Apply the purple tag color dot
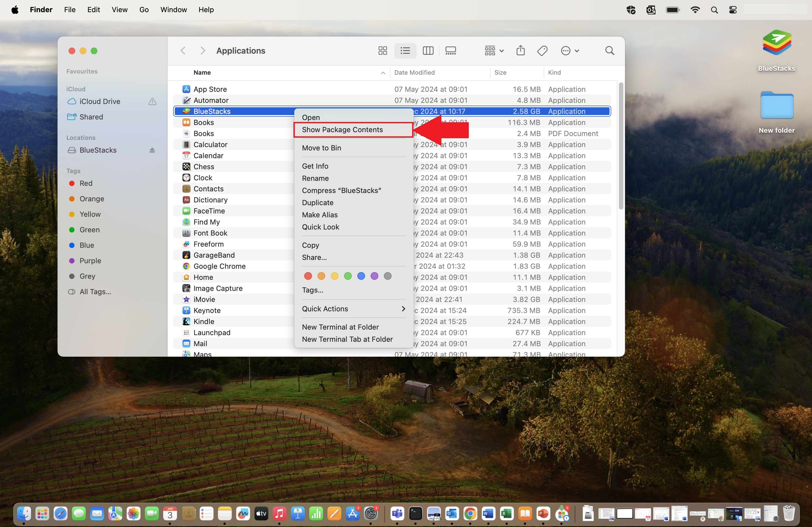This screenshot has width=812, height=527. (374, 276)
